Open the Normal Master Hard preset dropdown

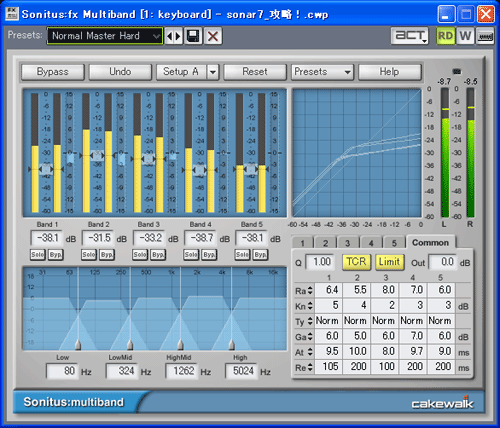[104, 36]
